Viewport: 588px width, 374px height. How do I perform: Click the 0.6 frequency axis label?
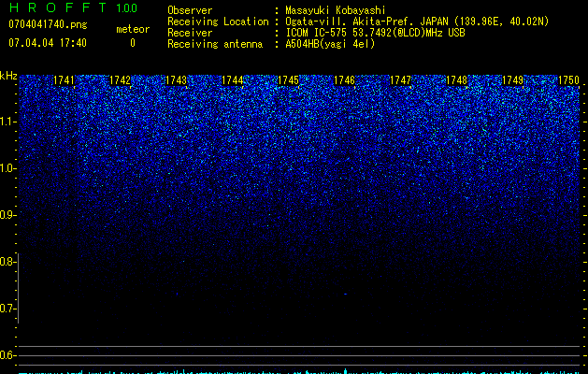pyautogui.click(x=8, y=355)
